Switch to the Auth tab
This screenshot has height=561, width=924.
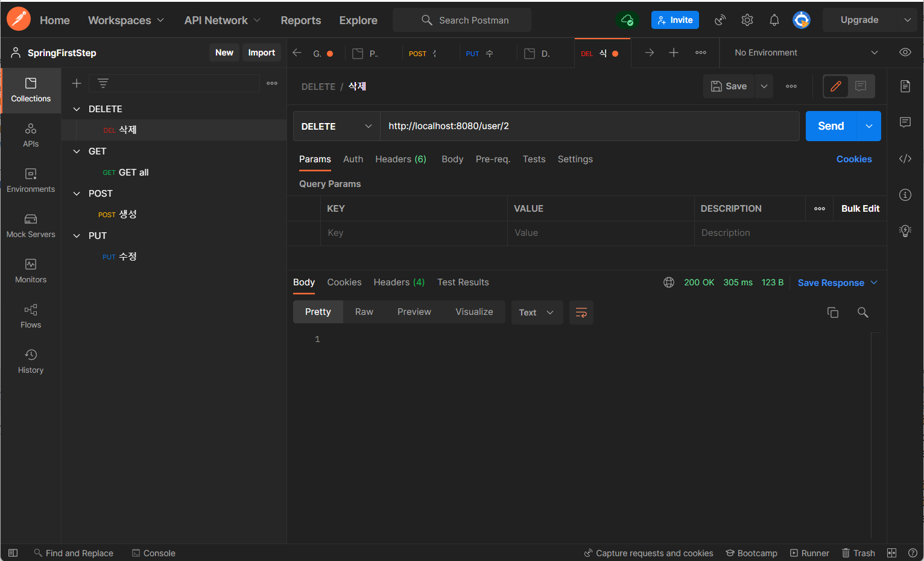coord(353,159)
